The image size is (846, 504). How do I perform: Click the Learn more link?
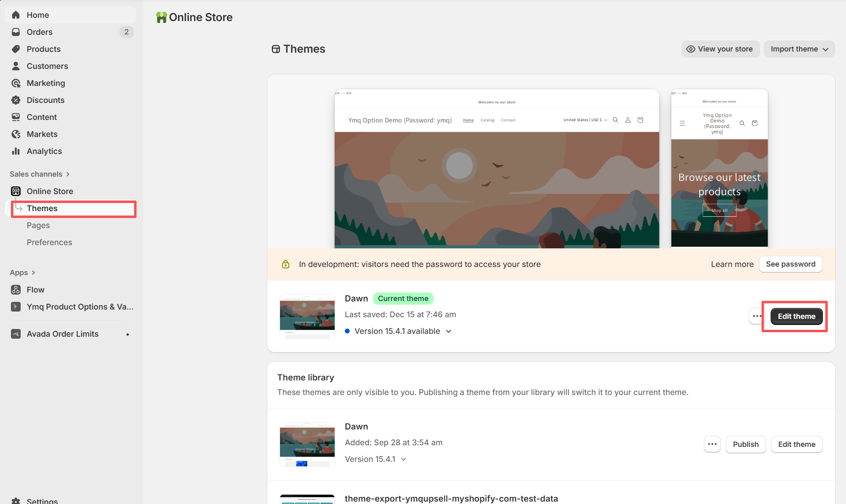click(732, 264)
